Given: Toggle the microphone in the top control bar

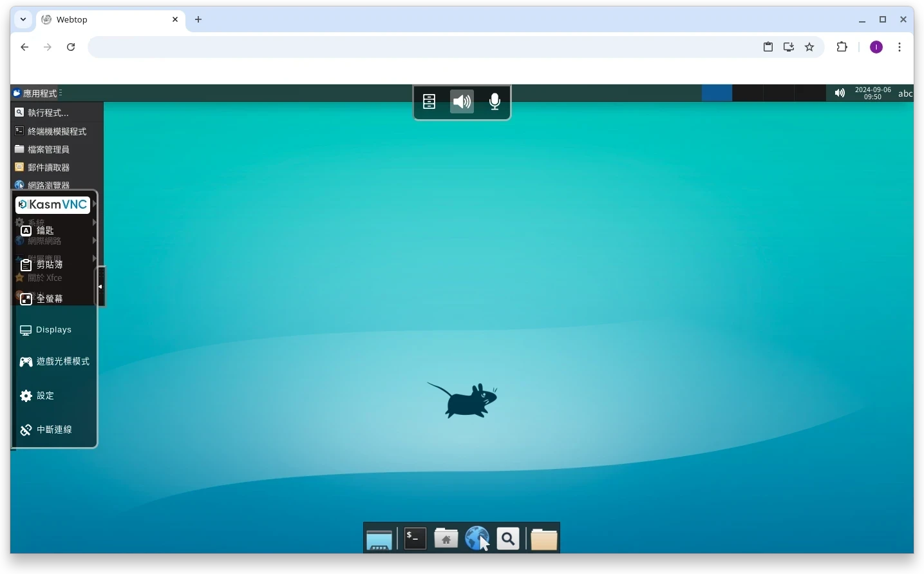Looking at the screenshot, I should coord(495,102).
